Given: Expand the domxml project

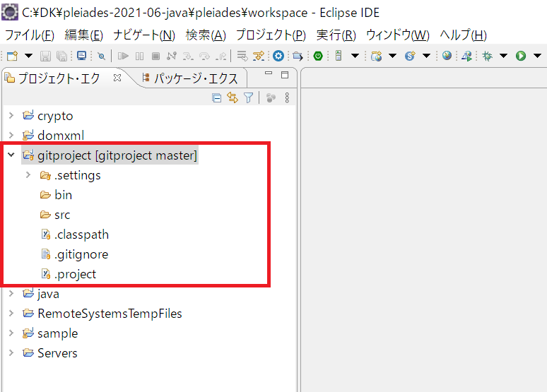Looking at the screenshot, I should [11, 135].
